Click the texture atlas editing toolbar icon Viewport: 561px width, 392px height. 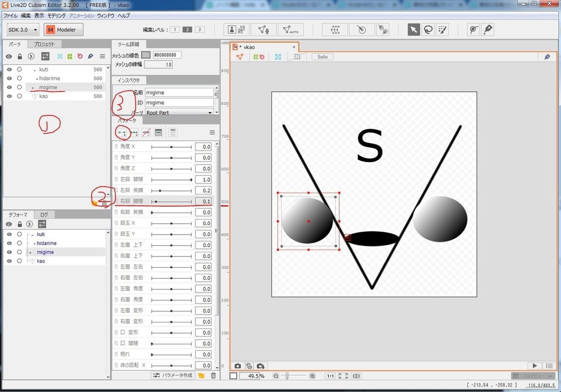[236, 29]
